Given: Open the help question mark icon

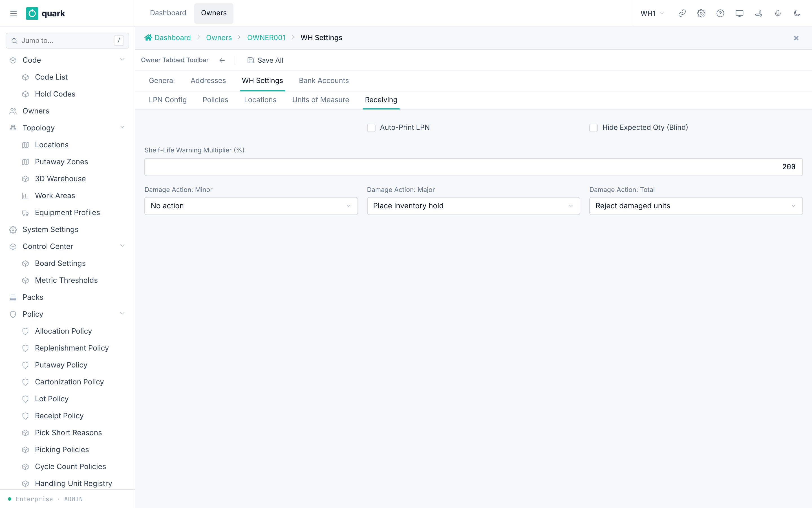Looking at the screenshot, I should click(x=720, y=14).
